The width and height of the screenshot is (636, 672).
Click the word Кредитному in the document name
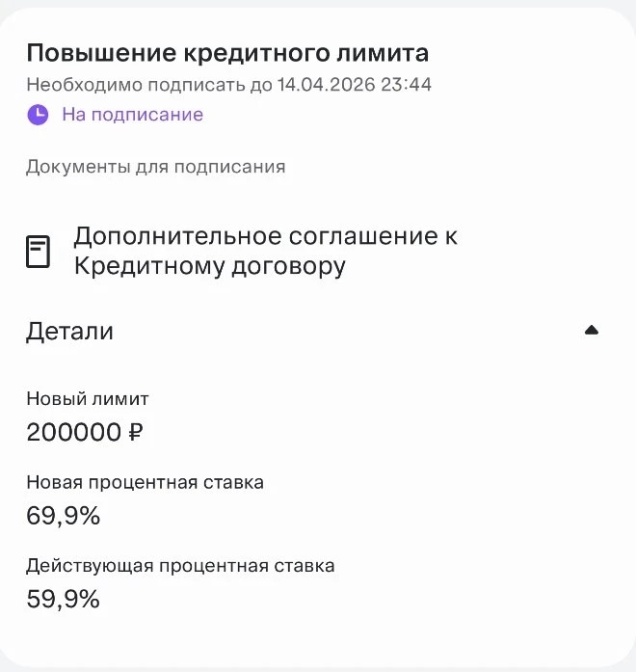pyautogui.click(x=149, y=266)
